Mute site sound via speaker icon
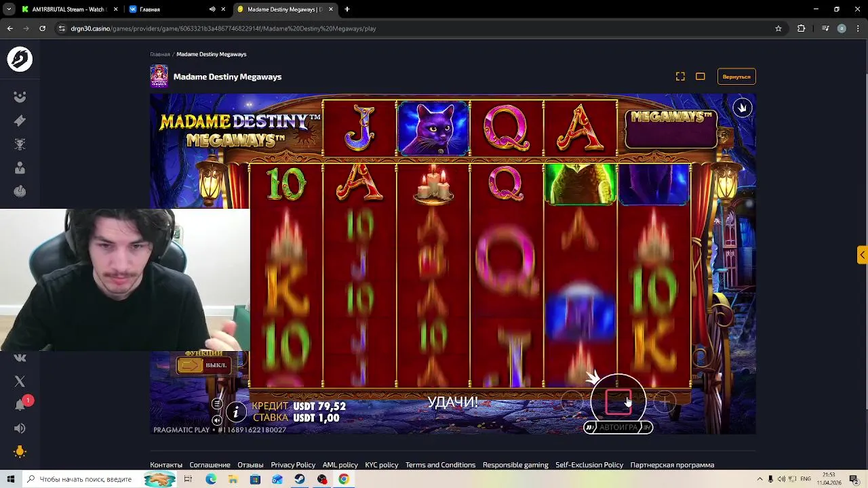The width and height of the screenshot is (868, 488). [20, 428]
